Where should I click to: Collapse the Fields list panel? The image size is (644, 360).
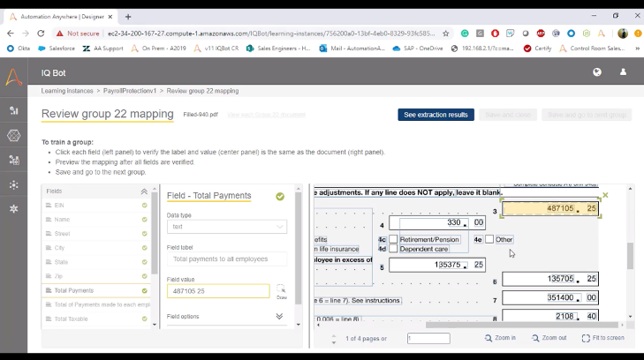click(x=144, y=191)
